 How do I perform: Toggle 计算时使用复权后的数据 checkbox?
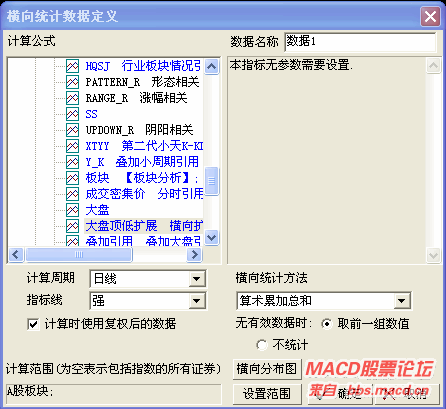(33, 324)
